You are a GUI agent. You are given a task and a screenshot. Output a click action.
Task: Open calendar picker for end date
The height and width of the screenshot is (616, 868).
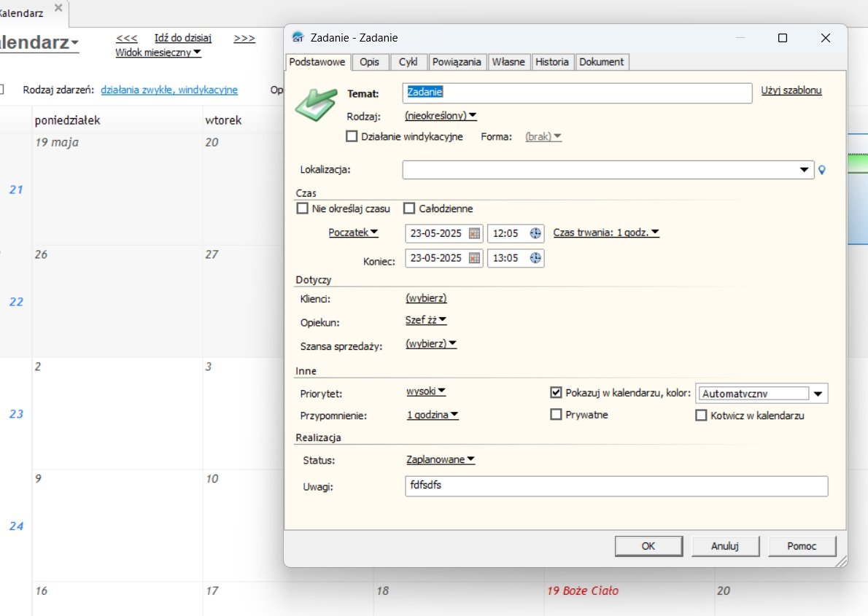(474, 258)
